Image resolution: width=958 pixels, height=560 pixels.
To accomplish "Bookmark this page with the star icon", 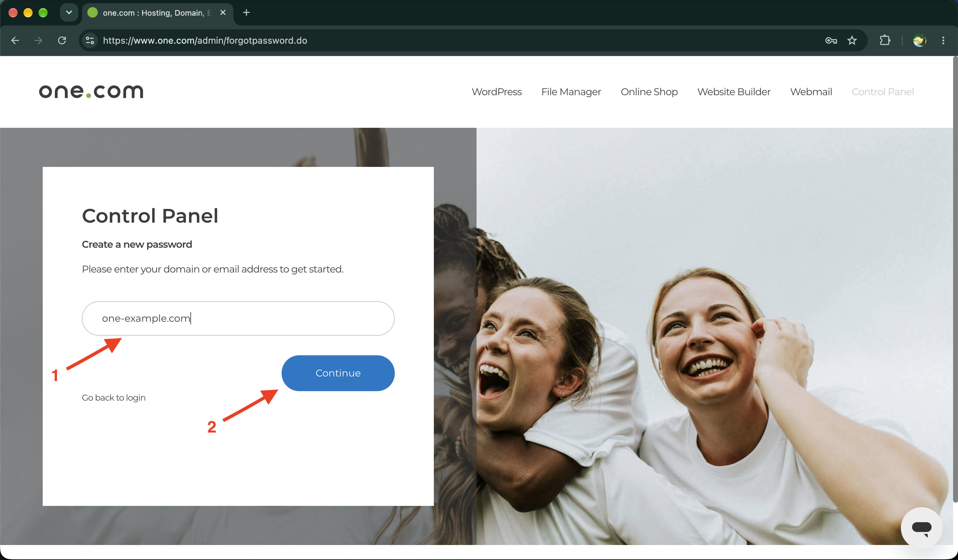I will [x=852, y=40].
